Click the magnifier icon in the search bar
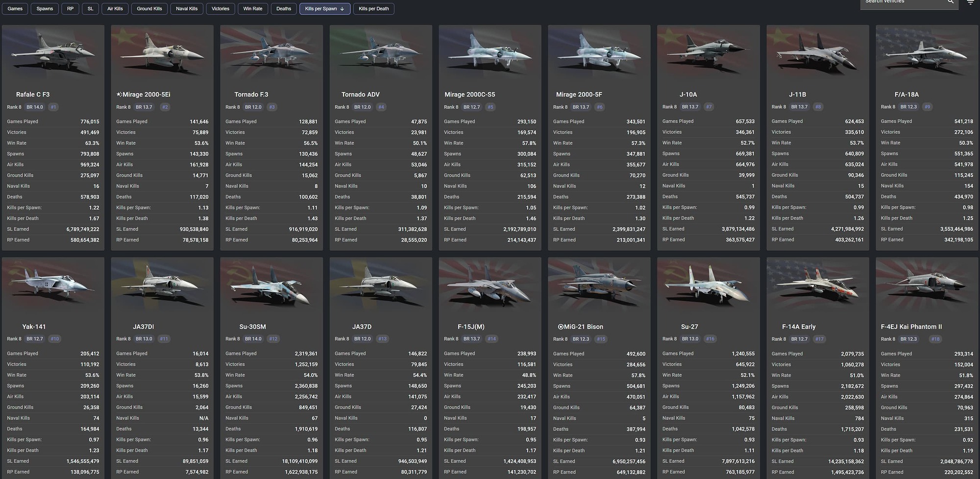980x479 pixels. click(x=950, y=2)
